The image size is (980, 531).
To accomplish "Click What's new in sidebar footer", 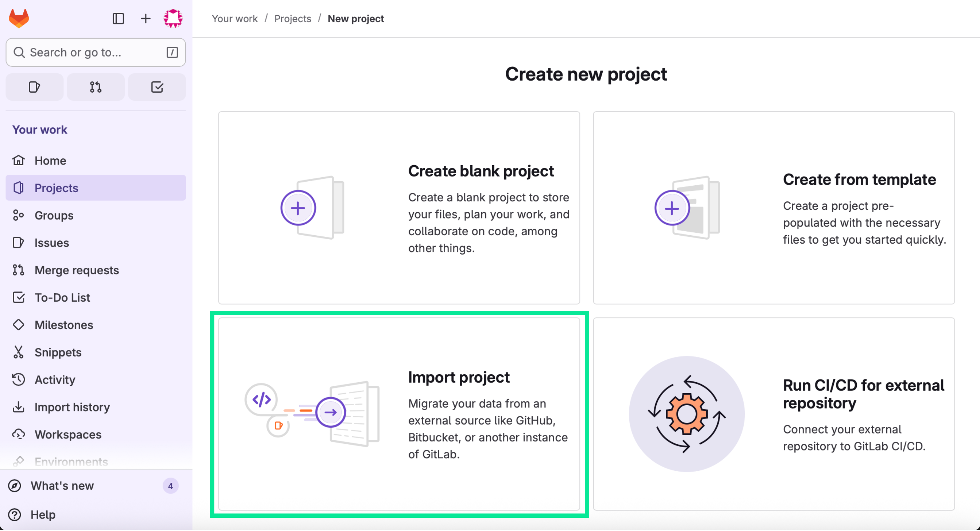I will click(62, 486).
